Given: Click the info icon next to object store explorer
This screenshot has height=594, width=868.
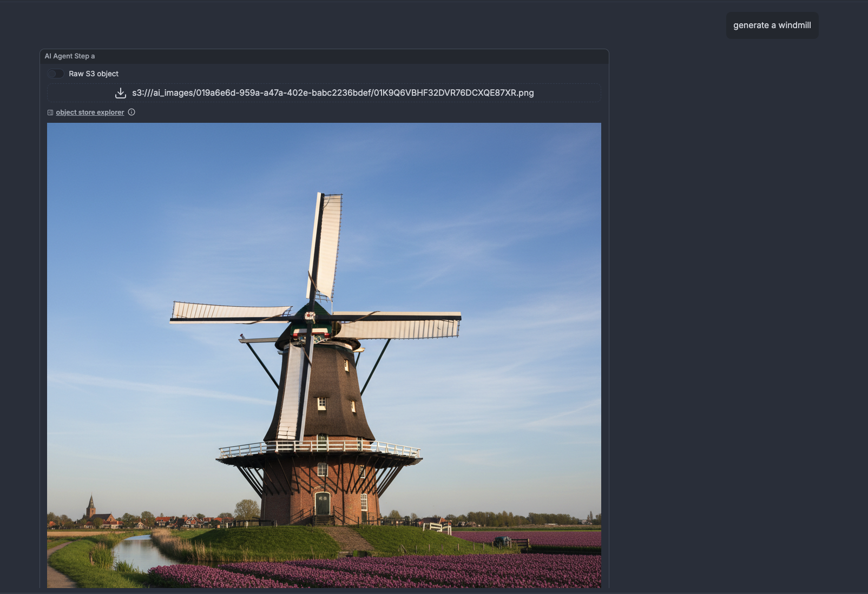Looking at the screenshot, I should [131, 112].
